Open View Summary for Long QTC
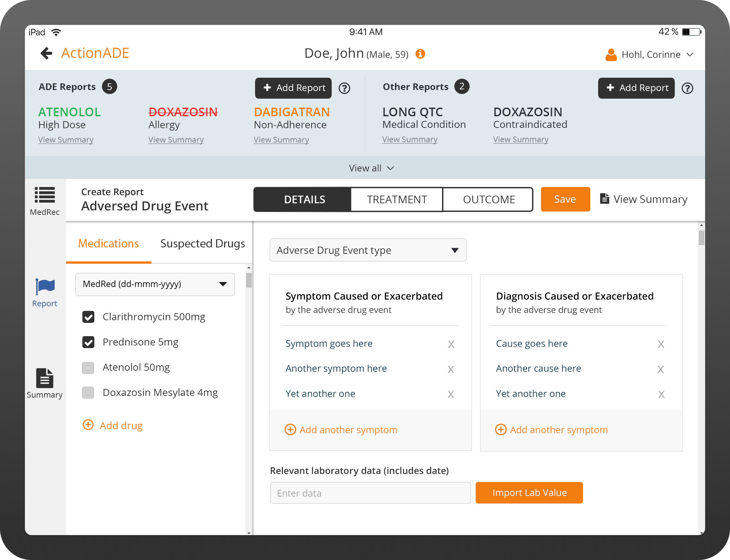This screenshot has width=730, height=560. click(x=410, y=139)
